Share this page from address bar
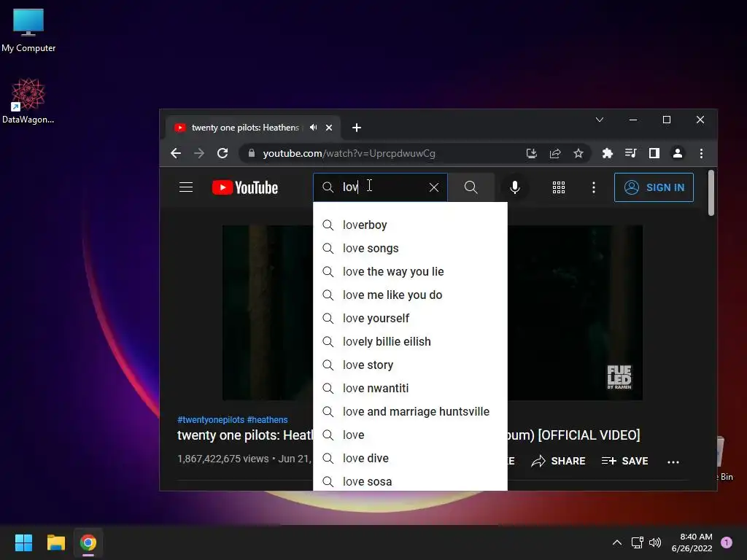747x560 pixels. pyautogui.click(x=555, y=153)
